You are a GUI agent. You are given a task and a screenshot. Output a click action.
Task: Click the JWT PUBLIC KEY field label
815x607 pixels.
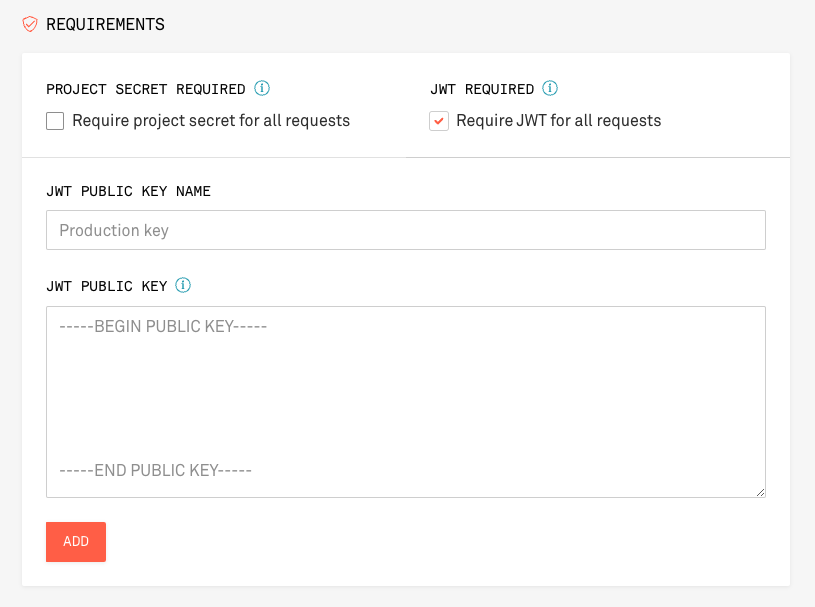107,286
